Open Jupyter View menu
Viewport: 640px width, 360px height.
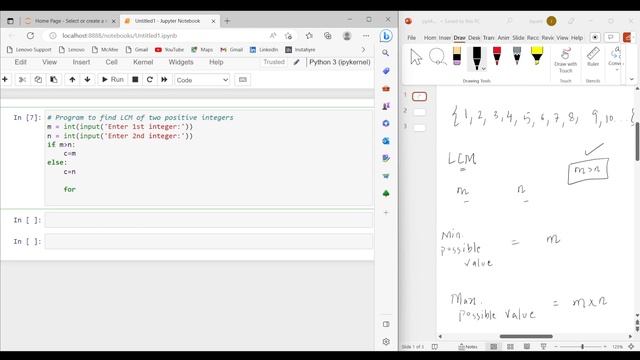pos(49,62)
